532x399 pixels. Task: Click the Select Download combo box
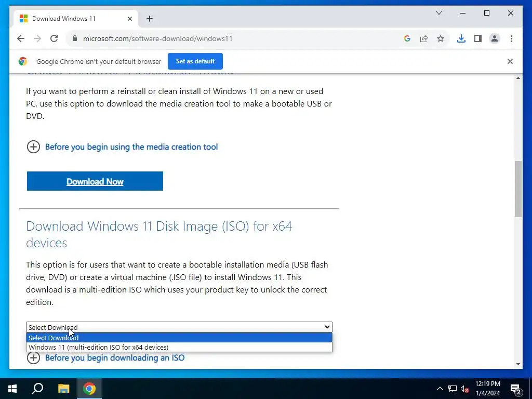point(179,327)
